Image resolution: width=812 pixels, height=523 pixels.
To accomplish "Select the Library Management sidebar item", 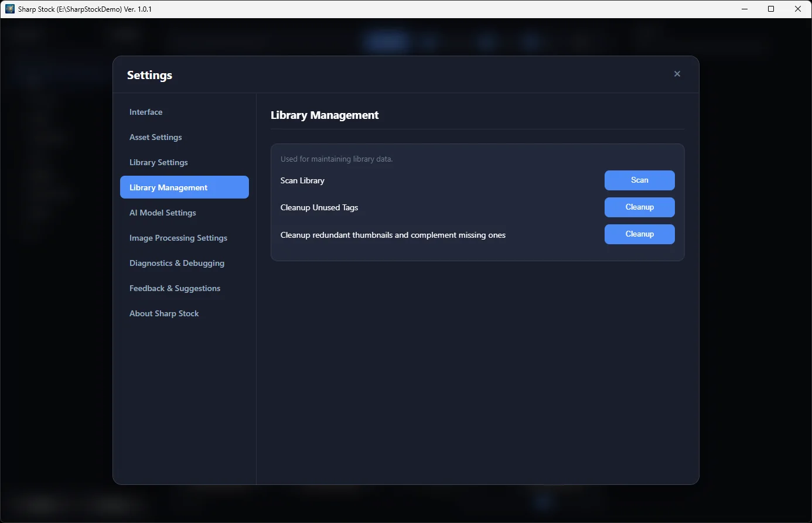I will coord(185,187).
